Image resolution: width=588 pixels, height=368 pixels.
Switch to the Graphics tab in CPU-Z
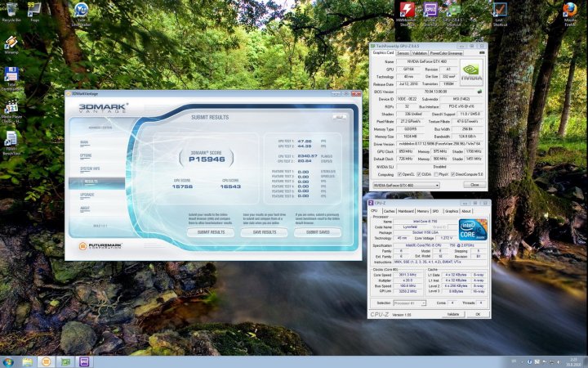click(452, 212)
